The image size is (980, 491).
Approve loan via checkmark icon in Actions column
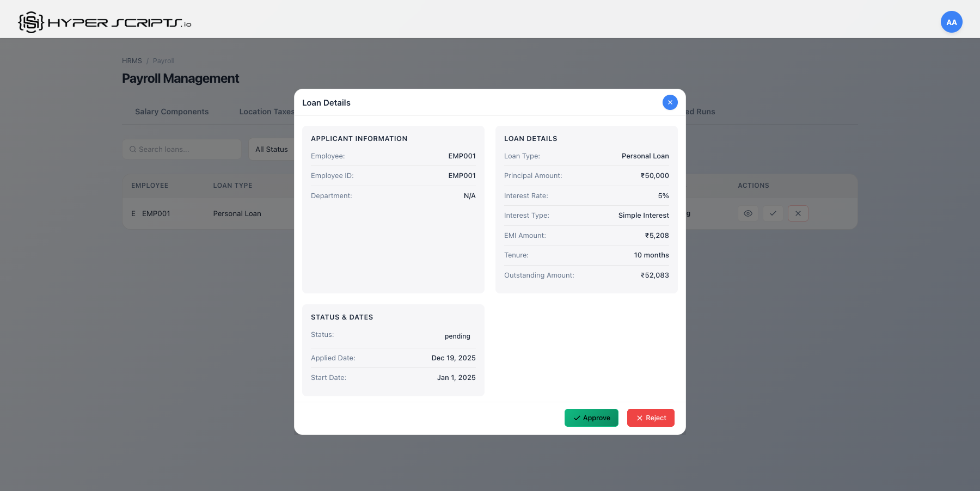773,213
